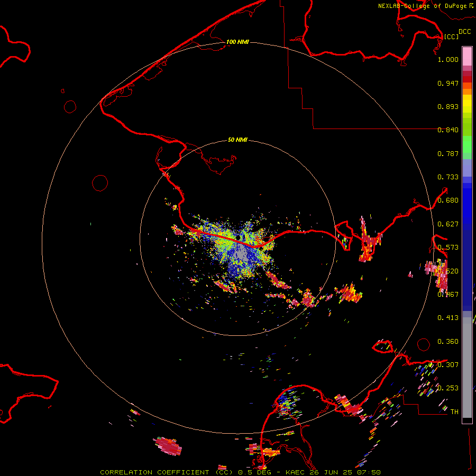The width and height of the screenshot is (476, 476).
Task: Select the 0.360 scale value
Action: click(x=448, y=342)
